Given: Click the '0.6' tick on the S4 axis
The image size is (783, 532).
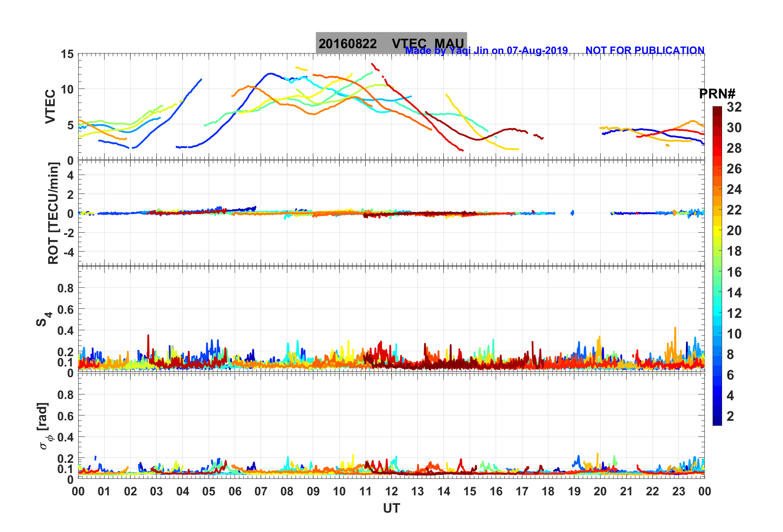Looking at the screenshot, I should (65, 310).
